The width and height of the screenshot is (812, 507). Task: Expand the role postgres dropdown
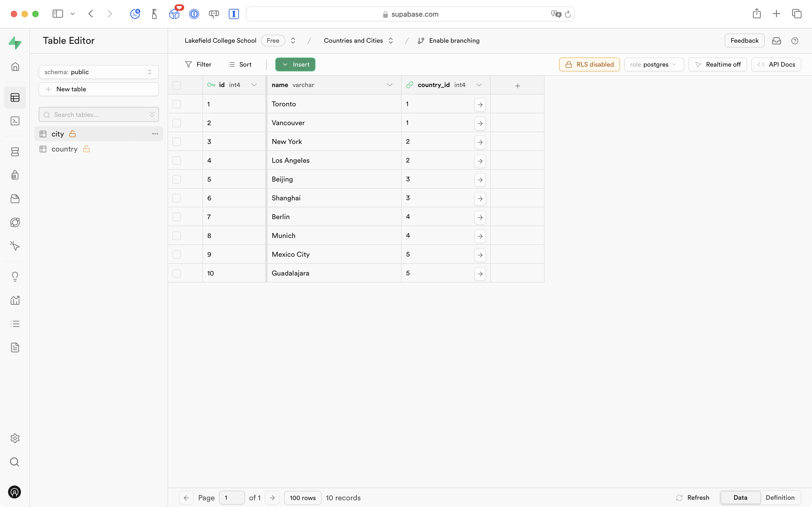pyautogui.click(x=653, y=64)
